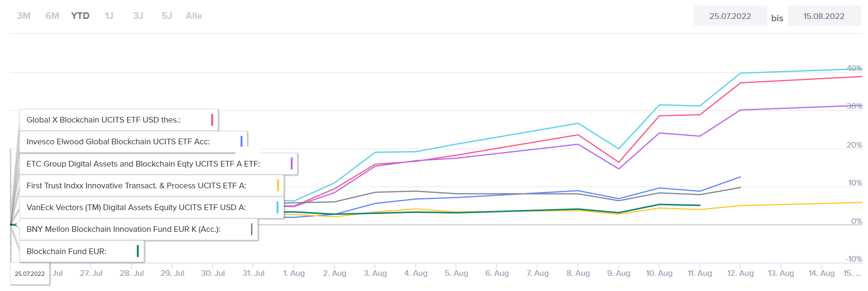Image resolution: width=868 pixels, height=291 pixels.
Task: Click the green Blockchain Fund EUR marker
Action: tap(138, 251)
